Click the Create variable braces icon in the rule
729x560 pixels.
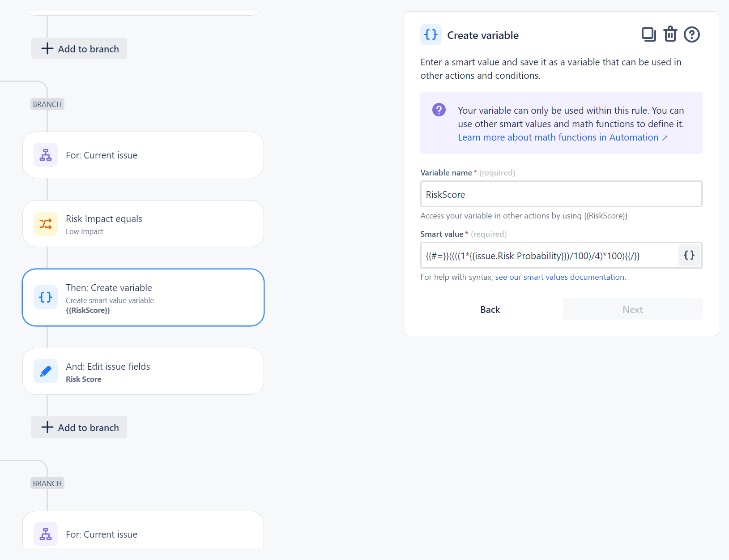coord(46,297)
